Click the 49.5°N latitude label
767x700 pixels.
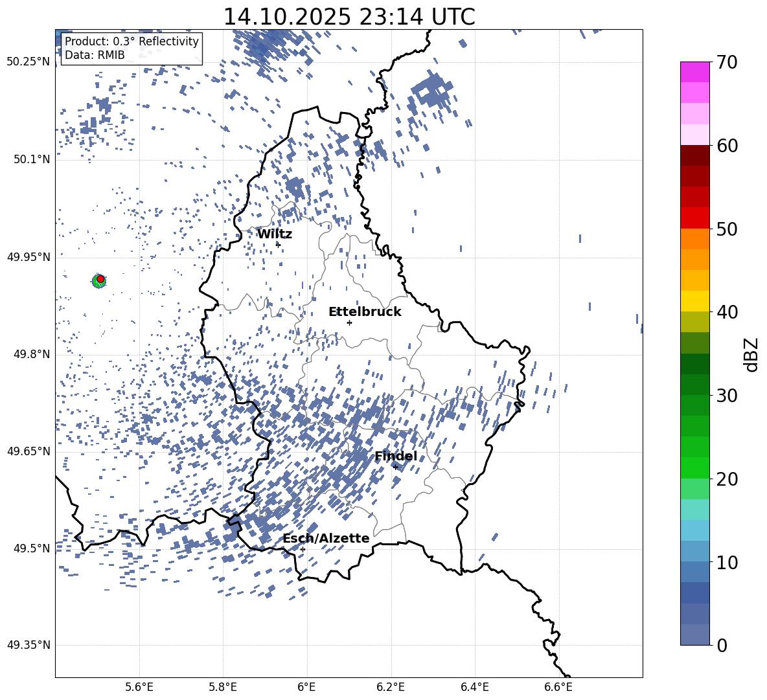32,548
